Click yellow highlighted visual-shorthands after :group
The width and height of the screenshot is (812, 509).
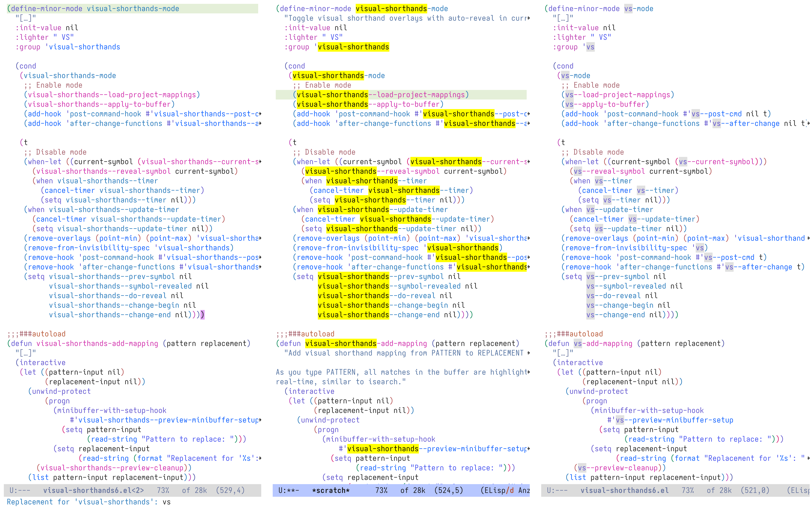[353, 47]
